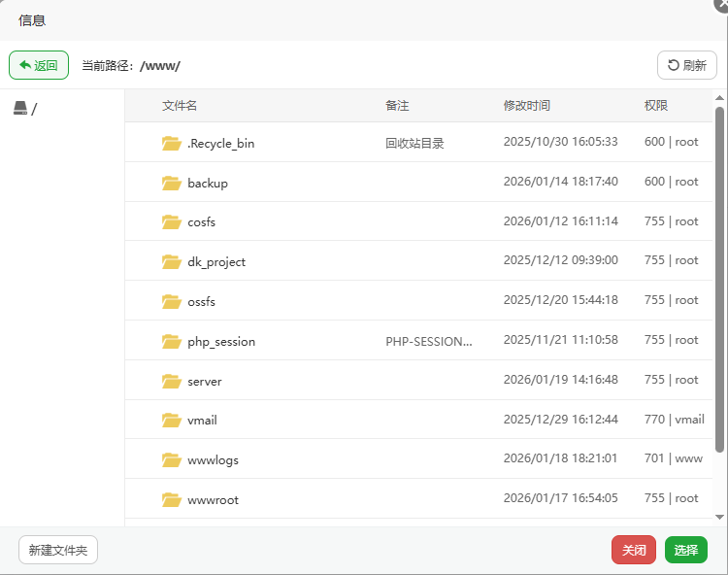Click the PHP-SESSION... remark text
728x575 pixels.
[x=428, y=342]
